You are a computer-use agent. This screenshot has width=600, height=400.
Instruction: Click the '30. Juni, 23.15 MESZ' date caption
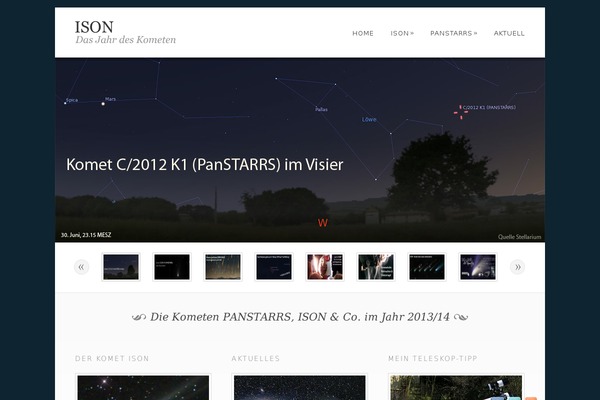click(86, 235)
